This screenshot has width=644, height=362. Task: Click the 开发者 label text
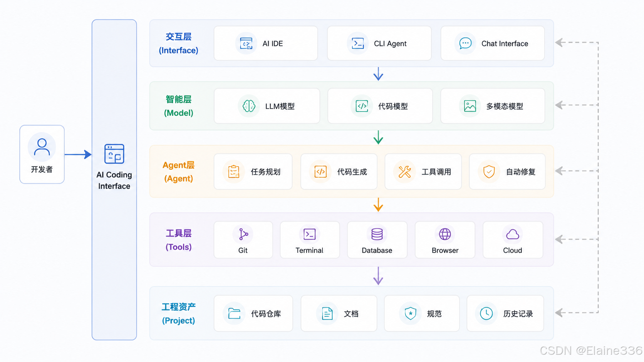[x=42, y=169]
